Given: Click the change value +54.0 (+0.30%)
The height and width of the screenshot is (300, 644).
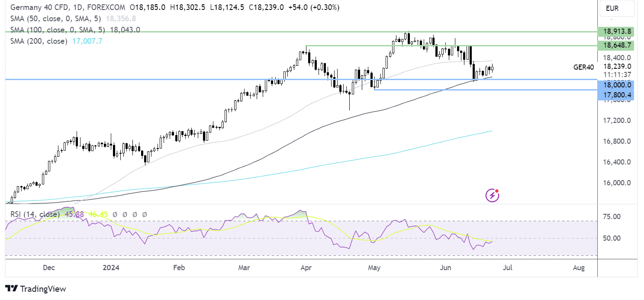Looking at the screenshot, I should [x=314, y=7].
